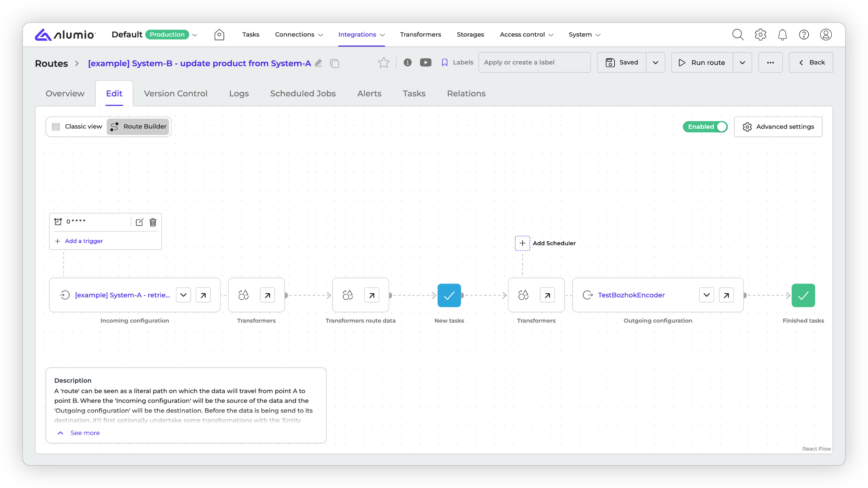Click the Apply or create a label field
The width and height of the screenshot is (868, 488).
[534, 63]
